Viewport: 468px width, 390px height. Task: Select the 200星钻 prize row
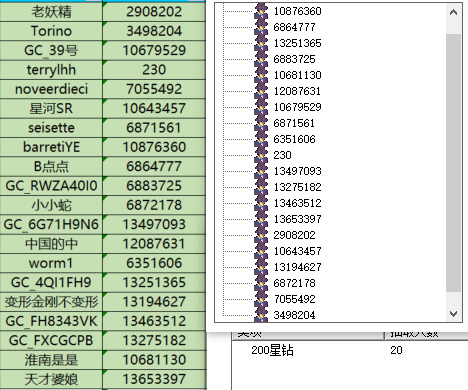[350, 350]
